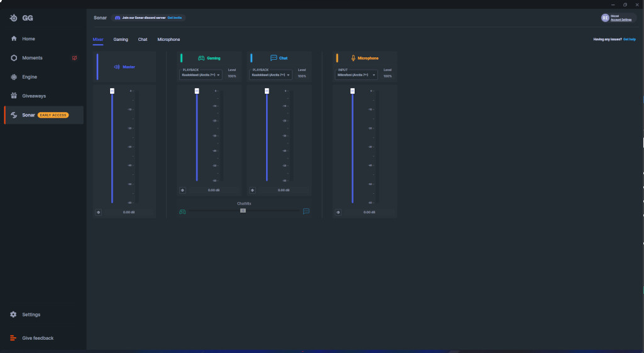Switch to the Gaming tab
The image size is (644, 353).
121,40
